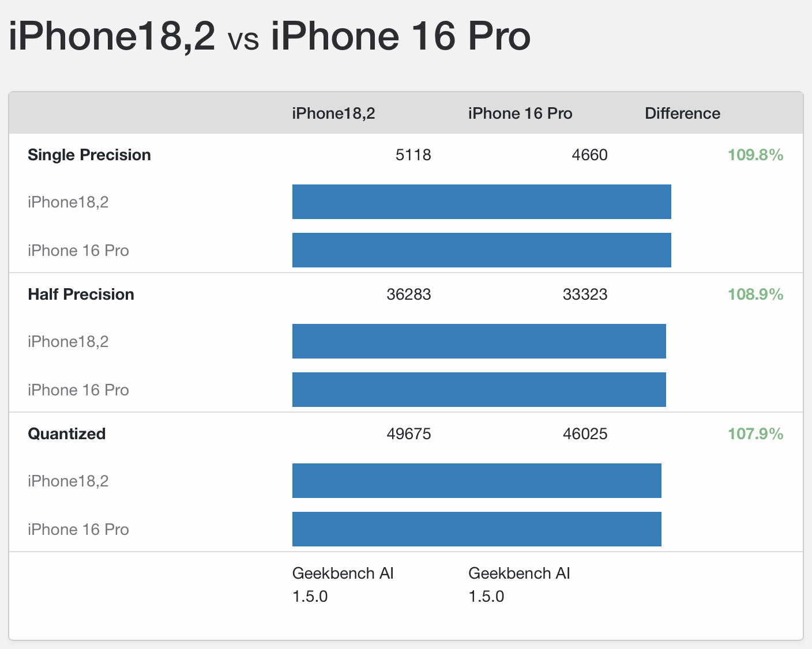Select the 109.8% difference value
812x649 pixels.
pyautogui.click(x=755, y=155)
